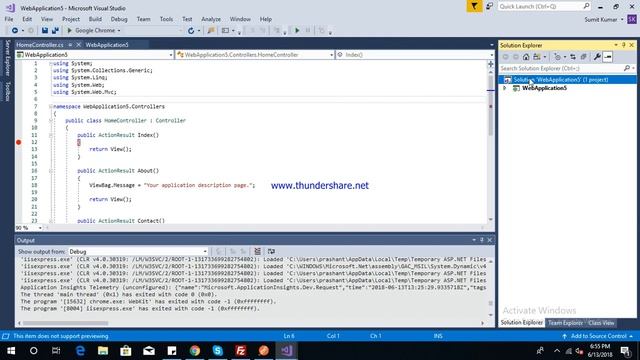Switch to the Class View tab
640x360 pixels.
[x=601, y=323]
